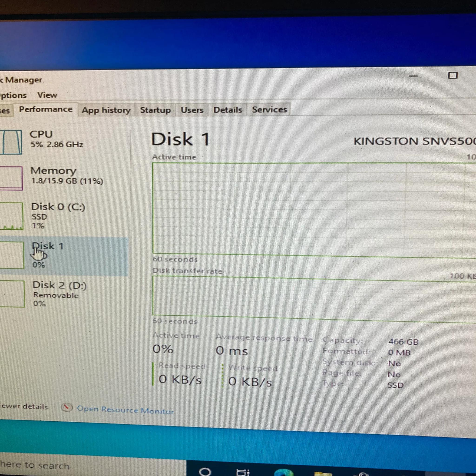476x476 pixels.
Task: Switch to the Performance tab
Action: click(x=46, y=109)
